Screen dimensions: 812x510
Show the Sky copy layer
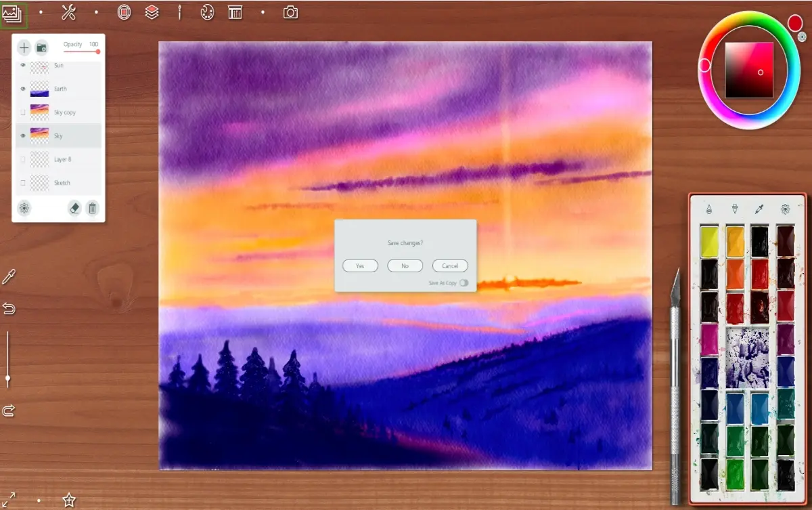23,112
